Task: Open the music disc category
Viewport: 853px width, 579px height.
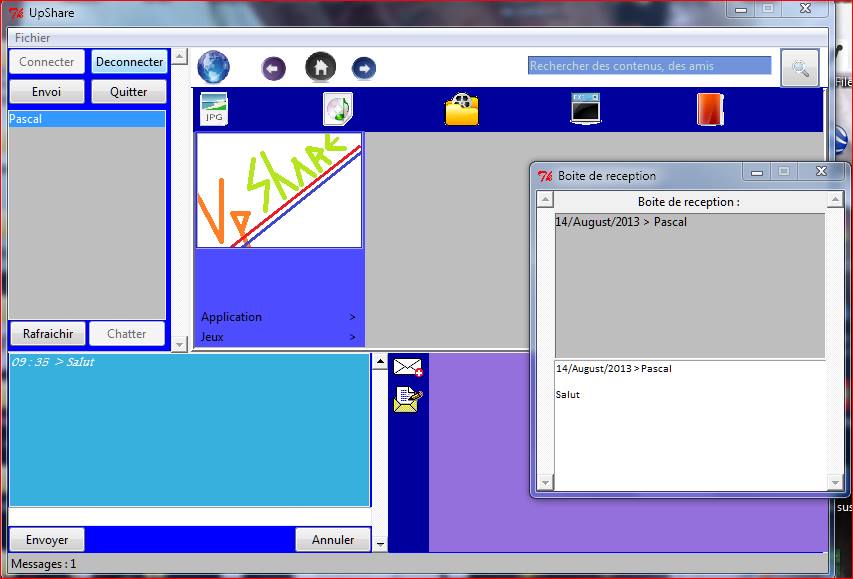Action: [x=338, y=109]
